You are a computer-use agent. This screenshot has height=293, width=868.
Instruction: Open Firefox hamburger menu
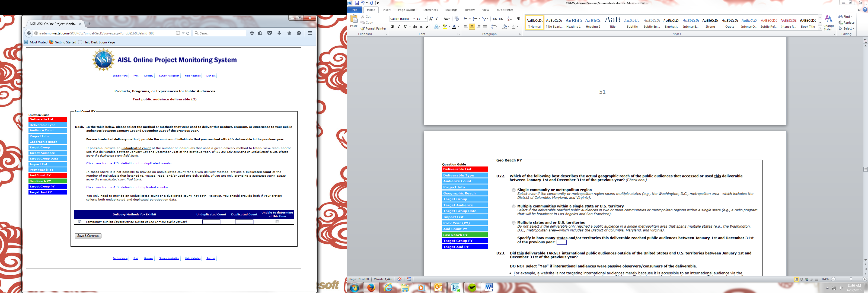coord(310,33)
